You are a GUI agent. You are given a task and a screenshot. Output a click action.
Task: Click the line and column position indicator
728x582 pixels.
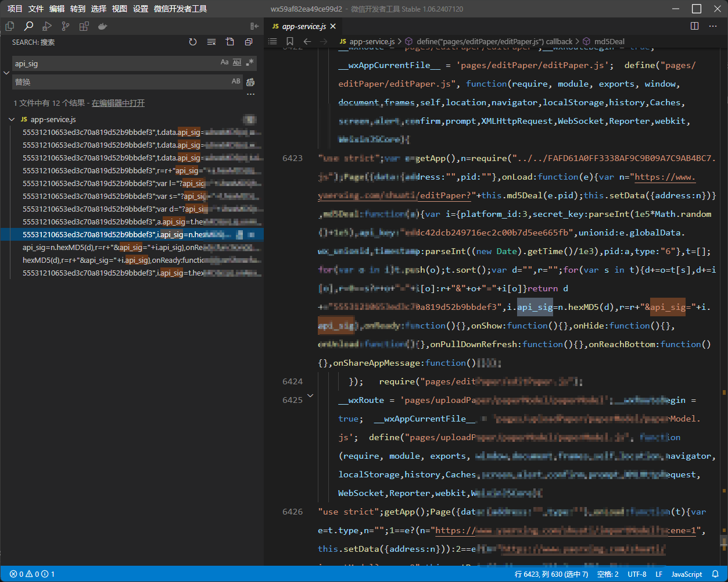(551, 574)
